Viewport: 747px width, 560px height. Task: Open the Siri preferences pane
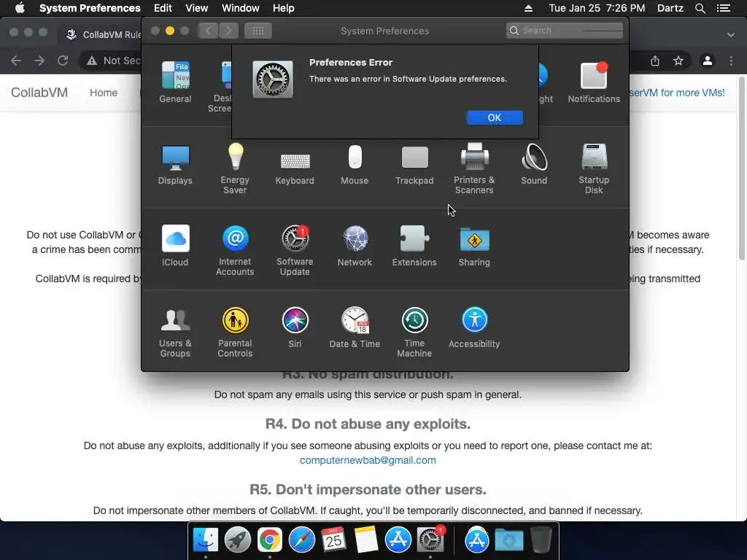(x=295, y=327)
